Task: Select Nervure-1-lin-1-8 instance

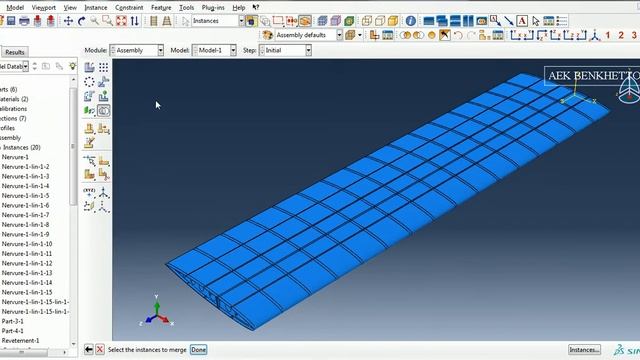Action: tap(25, 224)
